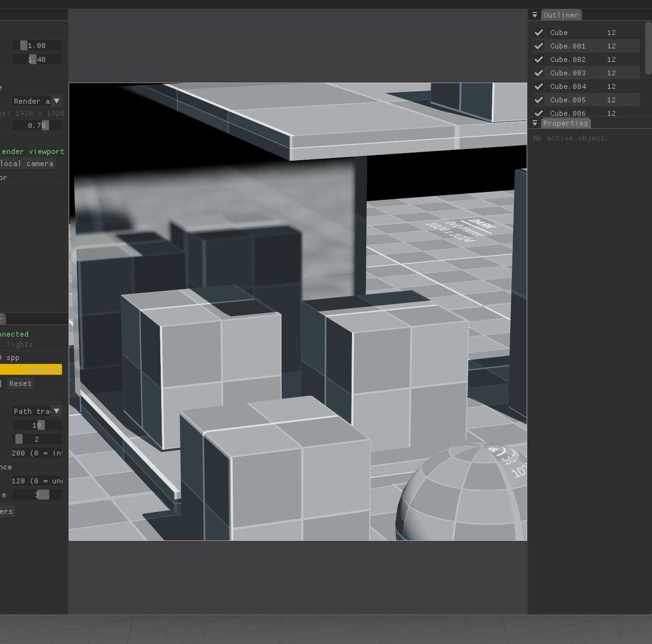This screenshot has height=644, width=652.
Task: Switch to the Properties tab
Action: (565, 123)
